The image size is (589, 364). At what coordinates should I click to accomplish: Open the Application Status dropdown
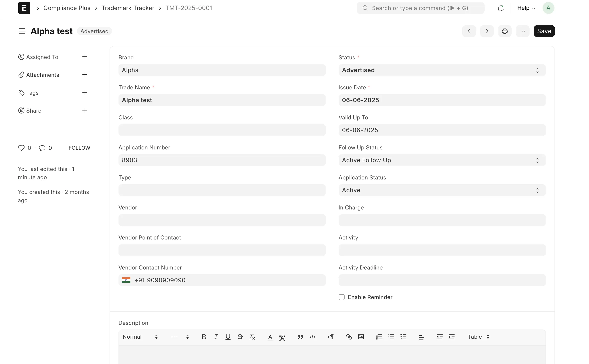coord(442,190)
